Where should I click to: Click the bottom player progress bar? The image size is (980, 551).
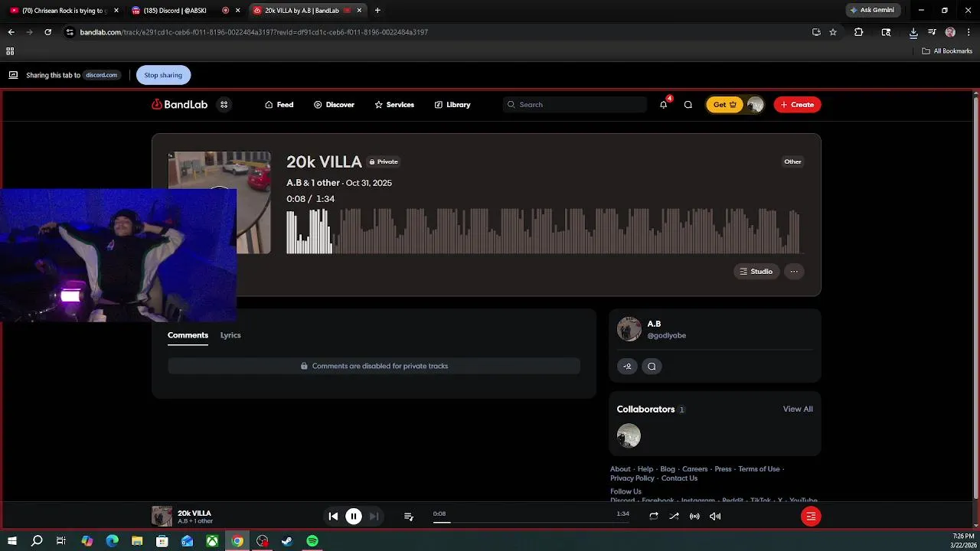pyautogui.click(x=531, y=522)
